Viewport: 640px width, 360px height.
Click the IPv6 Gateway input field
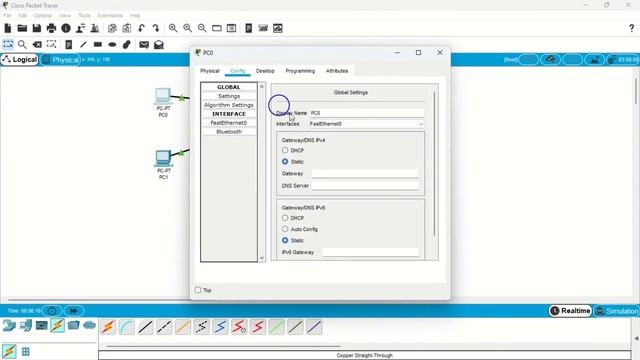pos(371,252)
